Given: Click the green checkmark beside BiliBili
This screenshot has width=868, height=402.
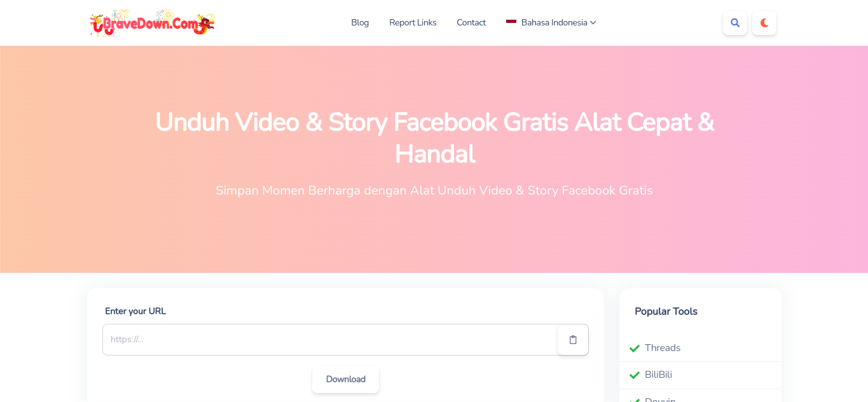Looking at the screenshot, I should pyautogui.click(x=635, y=375).
